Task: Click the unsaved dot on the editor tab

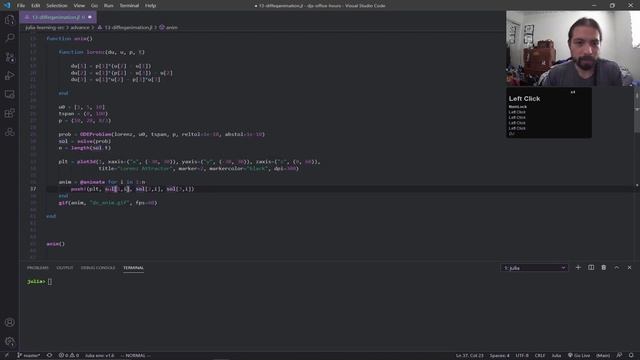Action: (x=90, y=17)
